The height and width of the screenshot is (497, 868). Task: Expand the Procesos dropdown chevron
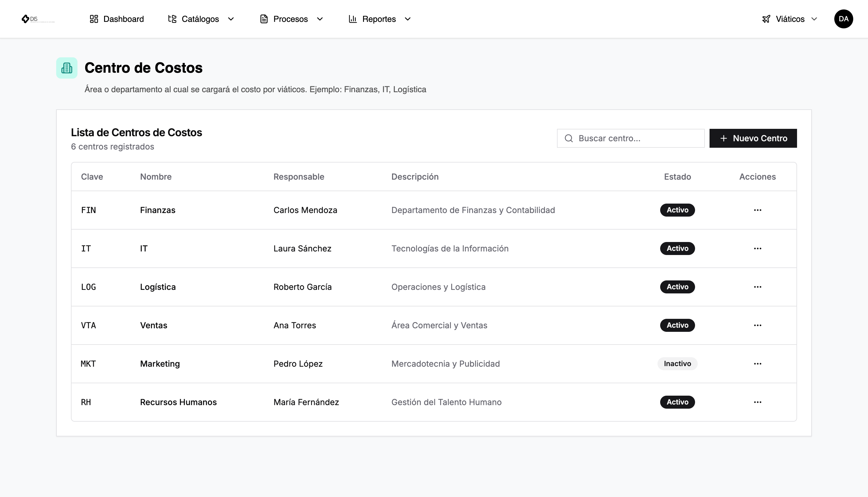(x=320, y=19)
